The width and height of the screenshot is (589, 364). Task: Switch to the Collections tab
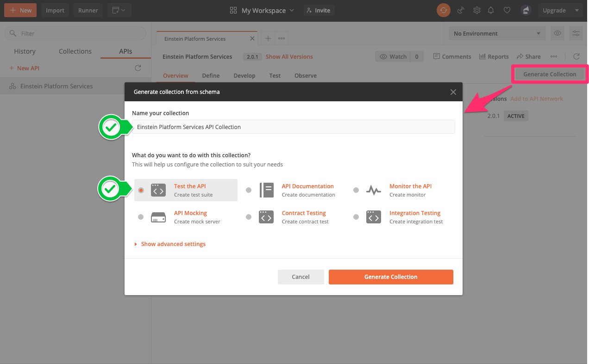point(75,51)
